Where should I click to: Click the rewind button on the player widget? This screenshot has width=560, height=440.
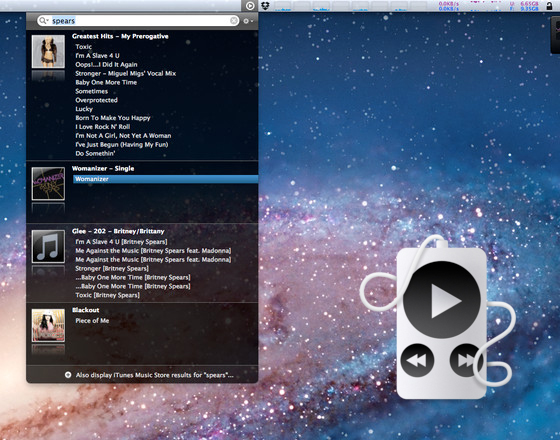pos(417,360)
